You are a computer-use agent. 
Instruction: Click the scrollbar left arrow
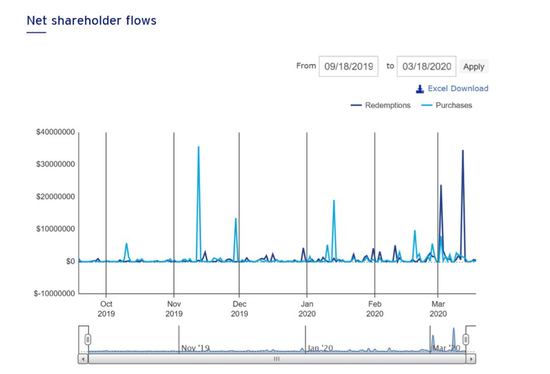(83, 359)
